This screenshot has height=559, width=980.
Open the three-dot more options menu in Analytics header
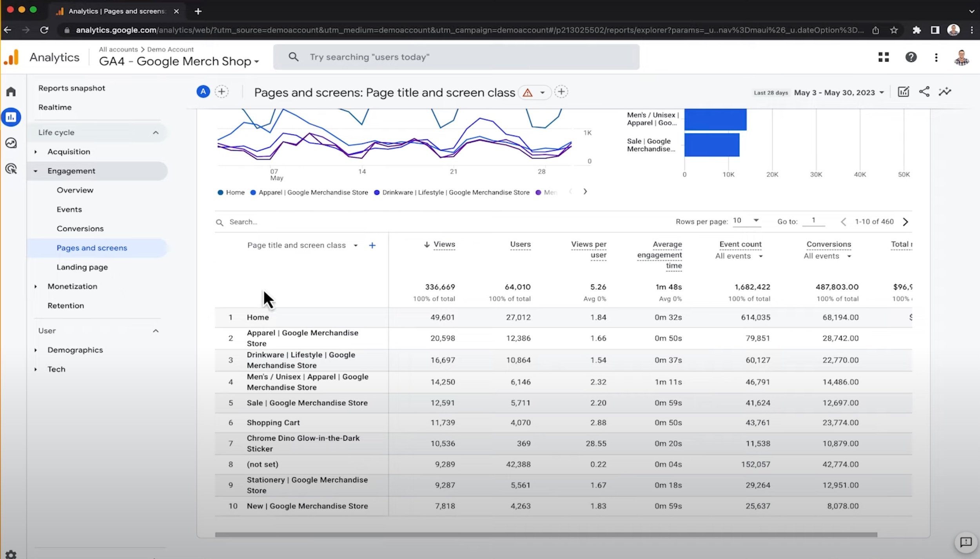pos(936,58)
